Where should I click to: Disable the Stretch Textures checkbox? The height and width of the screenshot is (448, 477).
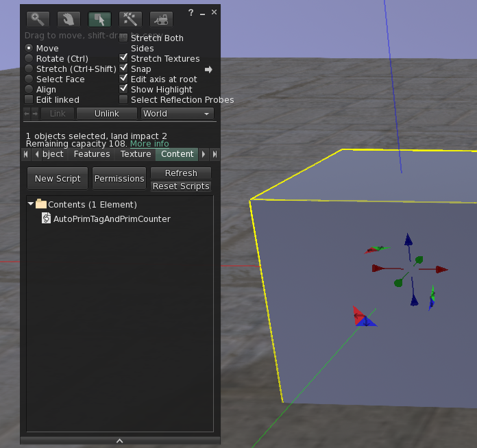click(x=124, y=59)
